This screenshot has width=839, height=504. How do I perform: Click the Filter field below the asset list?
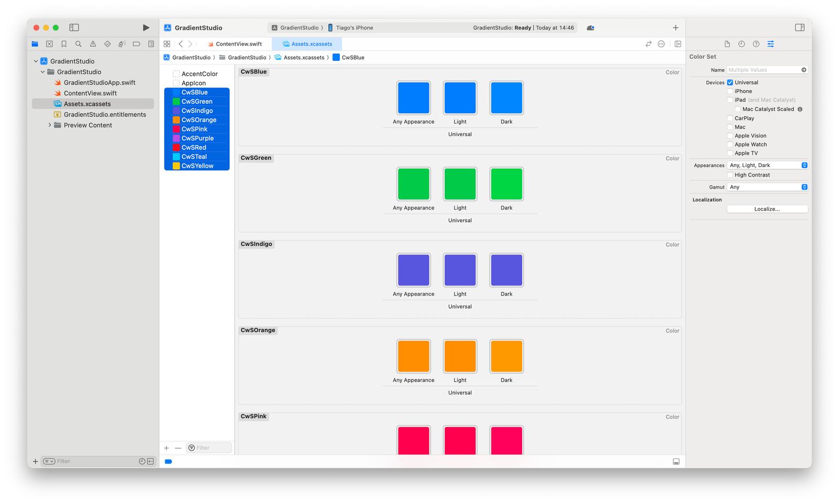(209, 447)
